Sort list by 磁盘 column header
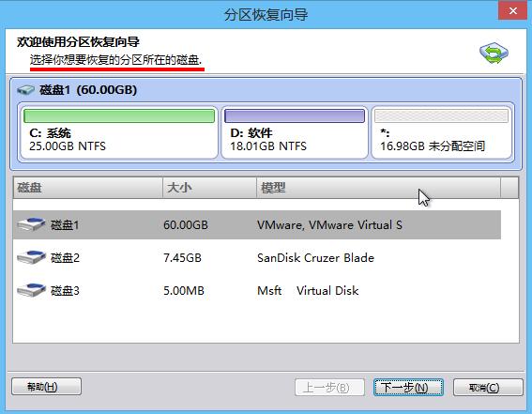 pos(87,188)
